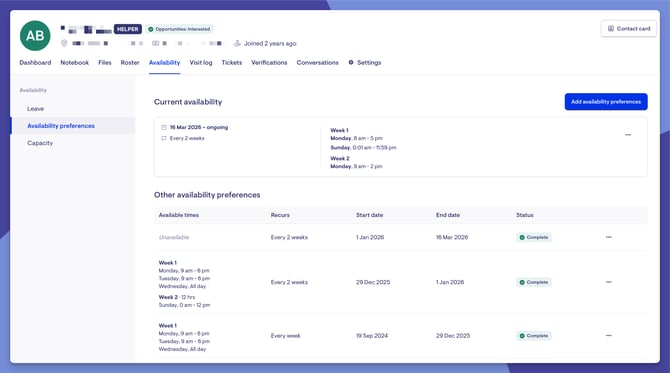Switch to the Notebook tab
670x373 pixels.
point(75,62)
